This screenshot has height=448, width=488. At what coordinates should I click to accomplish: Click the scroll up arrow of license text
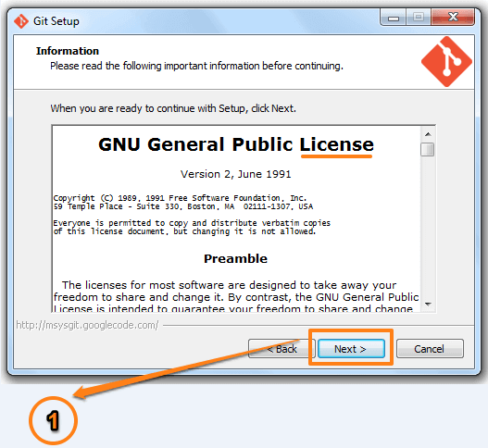click(428, 134)
